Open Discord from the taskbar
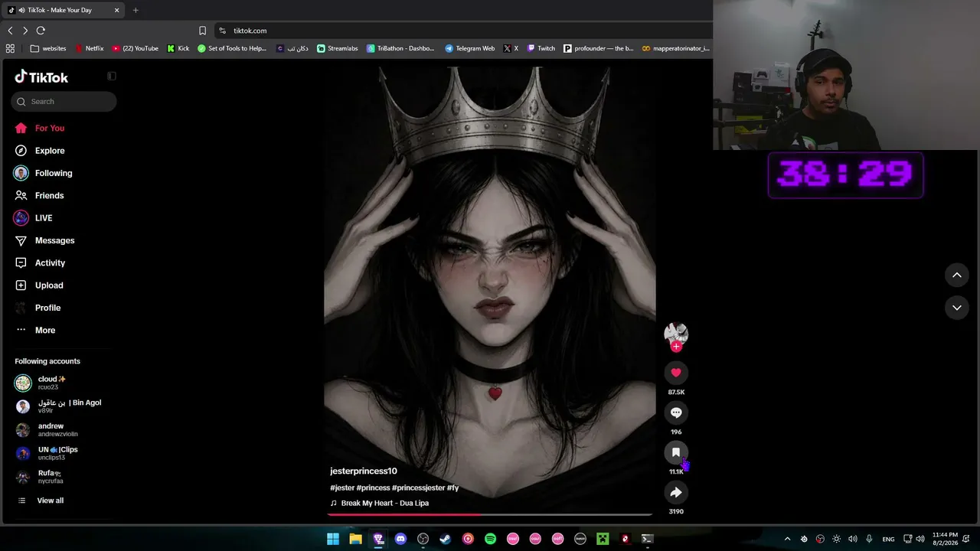The width and height of the screenshot is (980, 551). coord(400,539)
